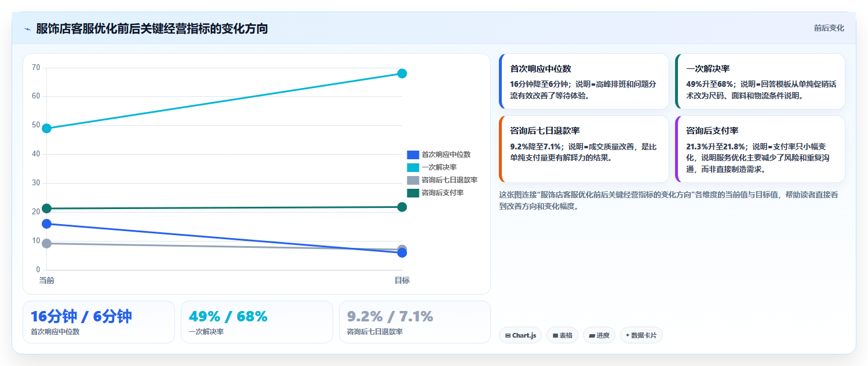Click the 咨询后七日退款率 legend label
Viewport: 868px width, 366px height.
tap(450, 180)
